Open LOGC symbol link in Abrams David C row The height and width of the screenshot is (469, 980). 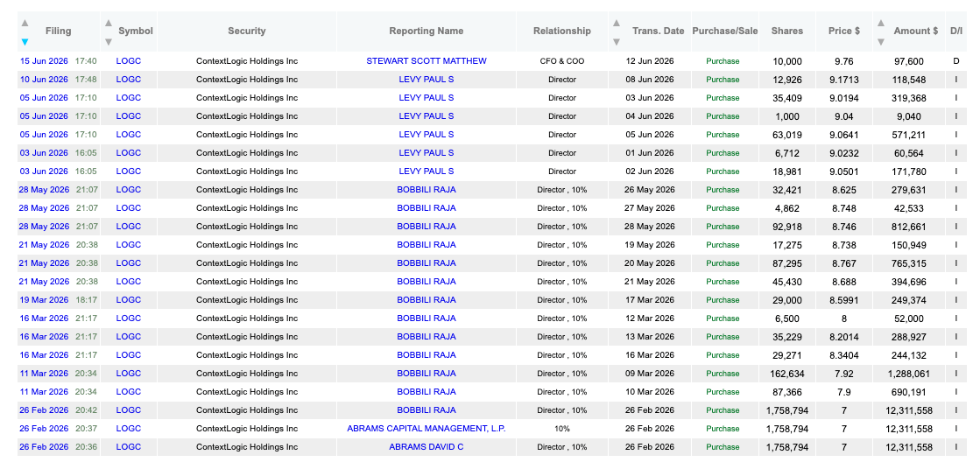coord(129,447)
